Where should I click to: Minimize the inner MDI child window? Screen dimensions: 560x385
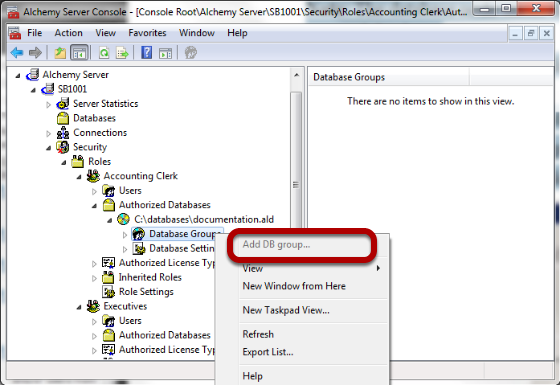click(515, 34)
